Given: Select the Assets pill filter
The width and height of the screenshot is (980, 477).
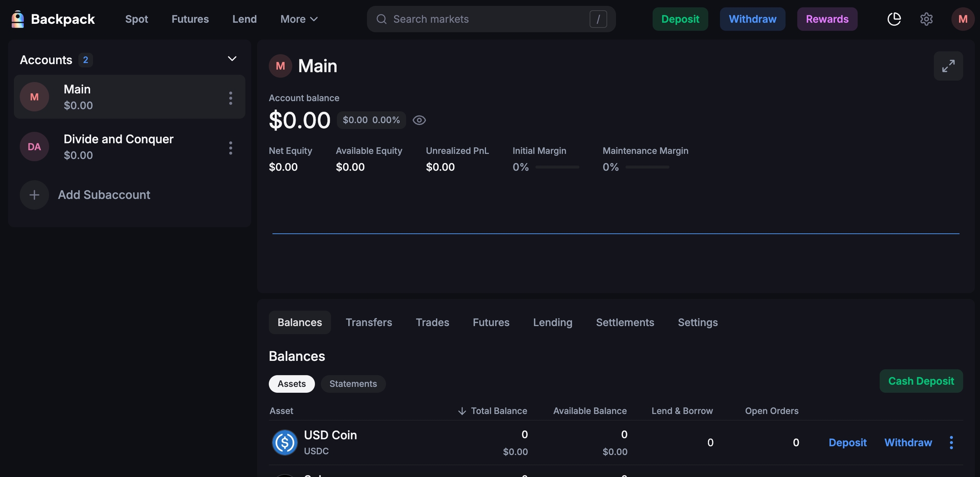Looking at the screenshot, I should click(x=291, y=384).
